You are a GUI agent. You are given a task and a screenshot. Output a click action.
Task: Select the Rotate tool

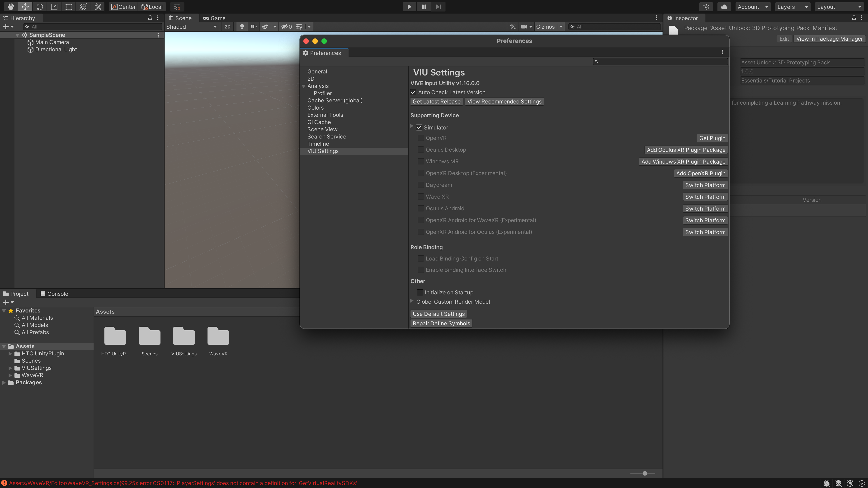(x=40, y=7)
